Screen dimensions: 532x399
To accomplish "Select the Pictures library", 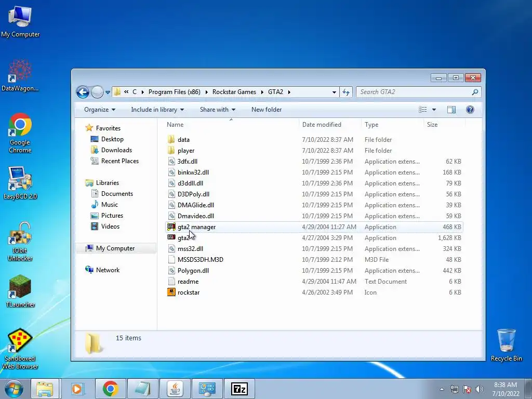I will (112, 216).
